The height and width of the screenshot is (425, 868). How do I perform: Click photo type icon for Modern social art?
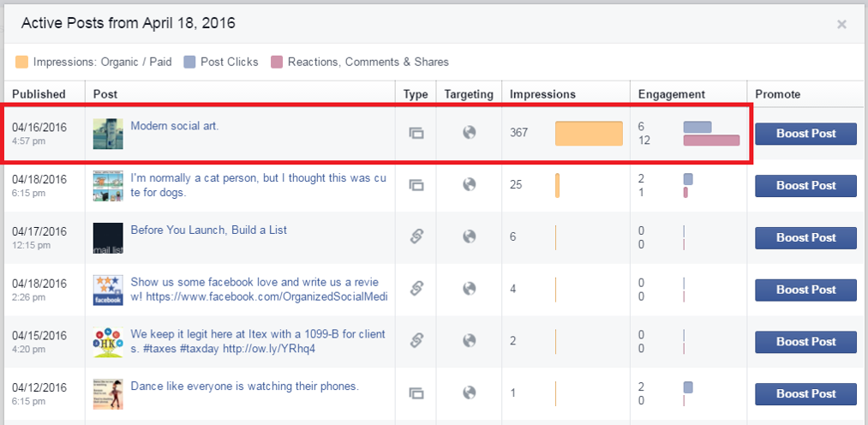pyautogui.click(x=416, y=133)
